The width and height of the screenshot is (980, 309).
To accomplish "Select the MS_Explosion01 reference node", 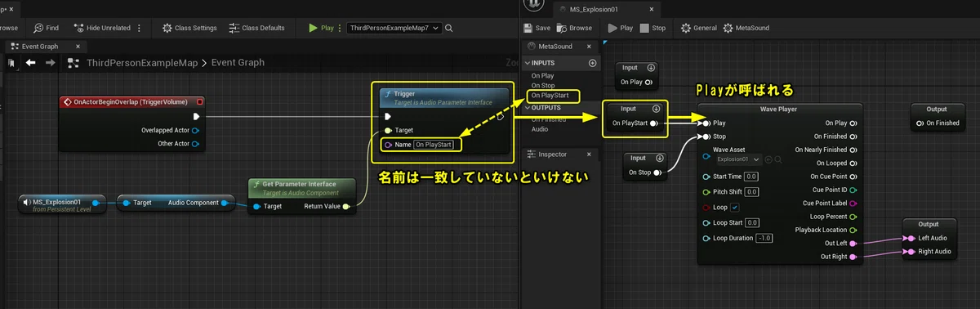I will pos(61,204).
